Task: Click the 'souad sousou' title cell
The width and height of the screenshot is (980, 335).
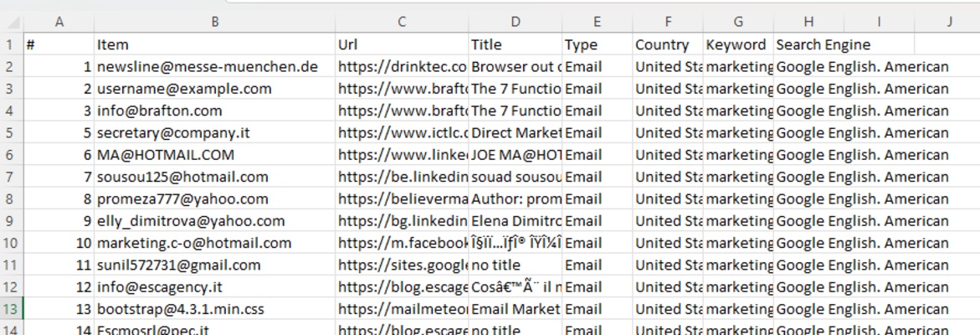Action: coord(515,176)
